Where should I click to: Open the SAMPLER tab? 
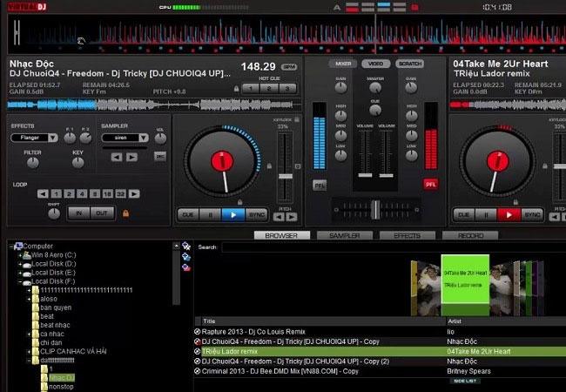pos(344,235)
